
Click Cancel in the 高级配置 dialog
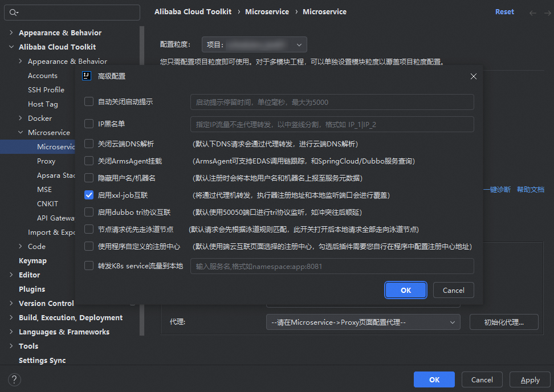point(453,290)
